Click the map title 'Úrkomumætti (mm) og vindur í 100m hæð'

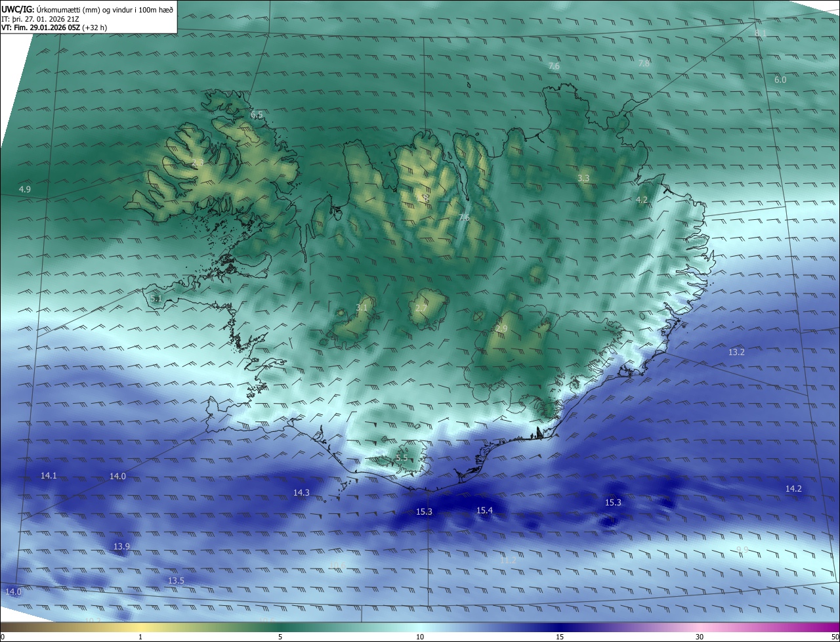click(105, 9)
